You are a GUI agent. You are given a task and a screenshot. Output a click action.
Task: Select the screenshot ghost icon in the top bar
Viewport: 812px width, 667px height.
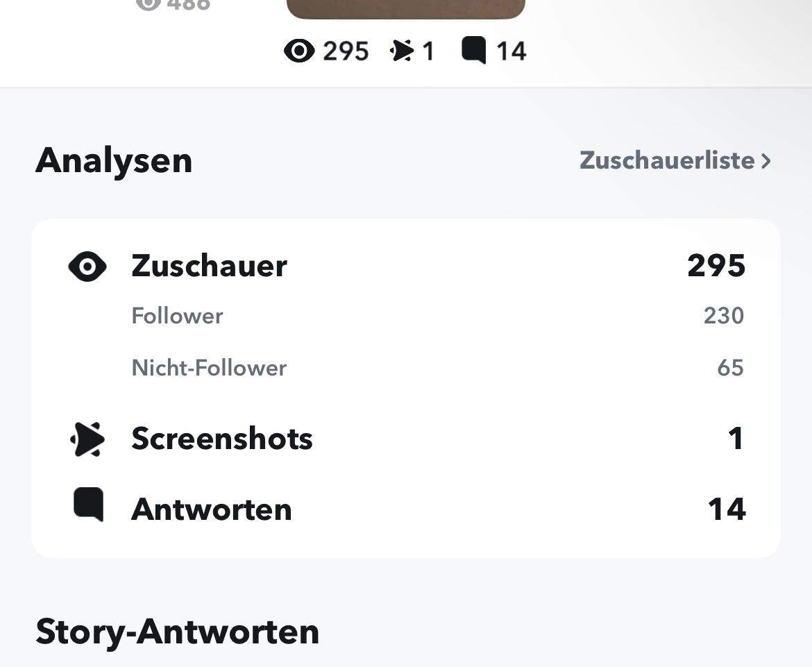click(x=401, y=49)
